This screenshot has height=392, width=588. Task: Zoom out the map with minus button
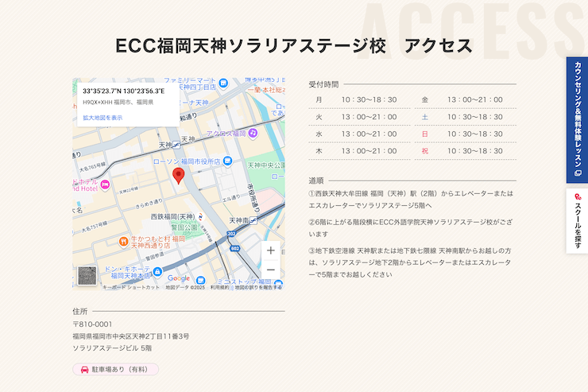271,270
